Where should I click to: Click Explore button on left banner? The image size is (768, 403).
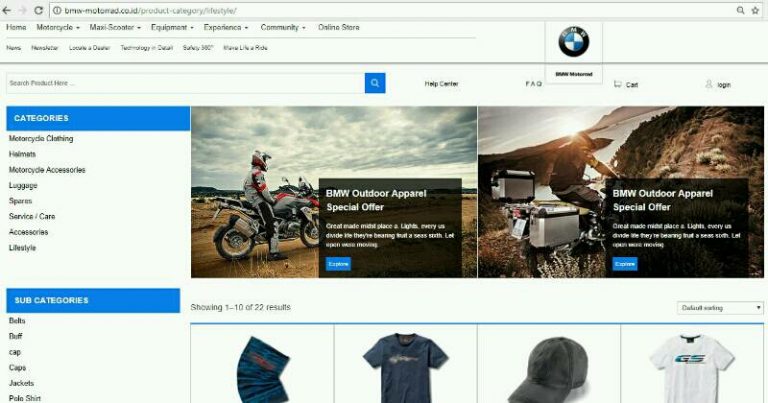(x=338, y=264)
